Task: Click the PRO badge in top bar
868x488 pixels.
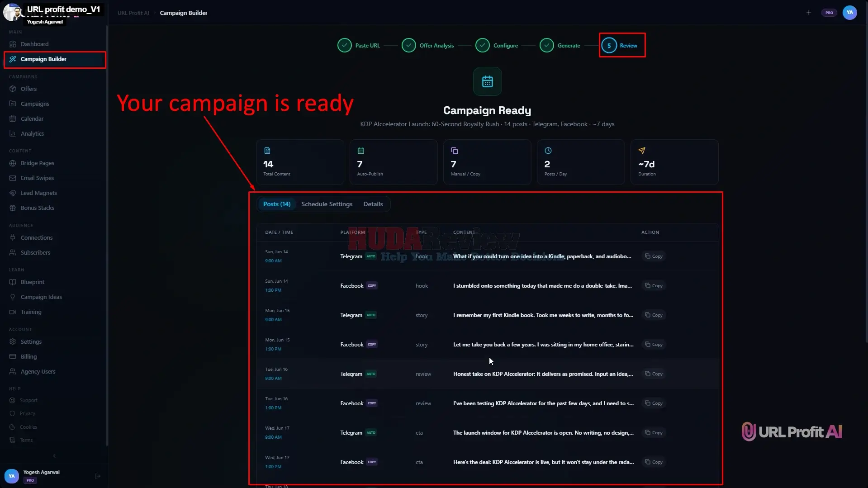Action: pos(829,13)
